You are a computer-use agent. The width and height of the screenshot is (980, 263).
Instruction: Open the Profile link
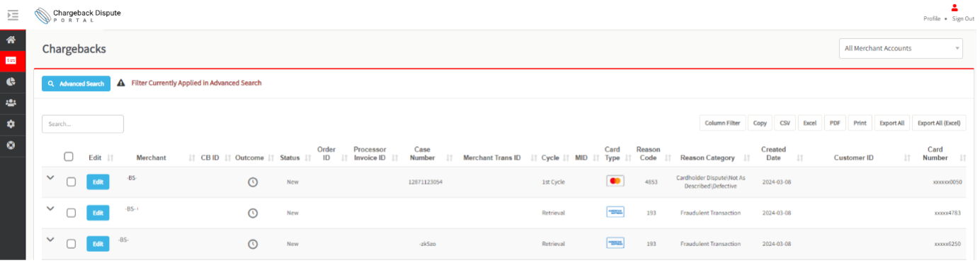[x=932, y=19]
